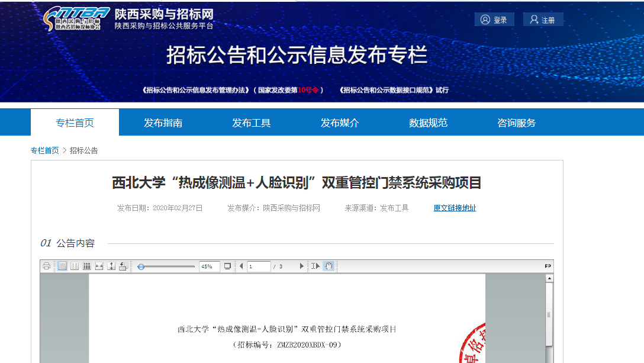Click the SNTBA site logo
Viewport: 644px width, 363px height.
pyautogui.click(x=76, y=19)
